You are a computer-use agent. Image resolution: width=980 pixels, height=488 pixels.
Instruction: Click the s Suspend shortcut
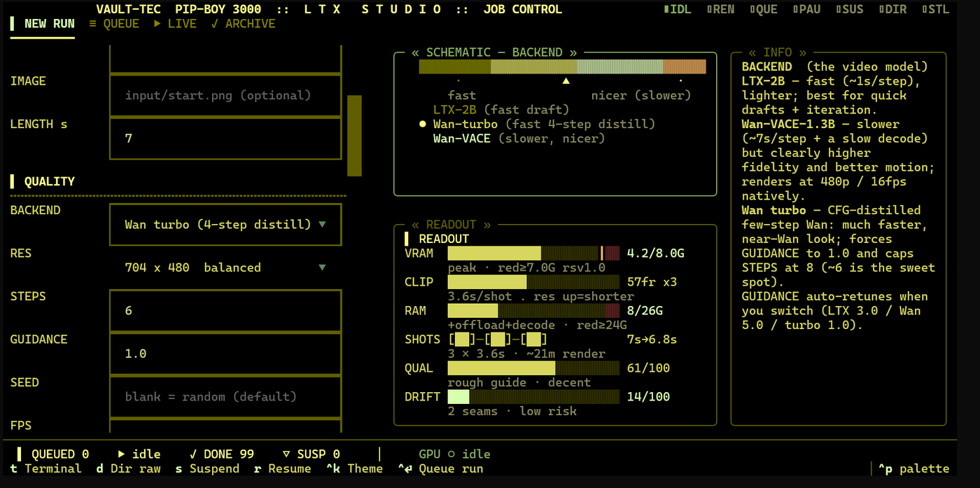(x=207, y=468)
